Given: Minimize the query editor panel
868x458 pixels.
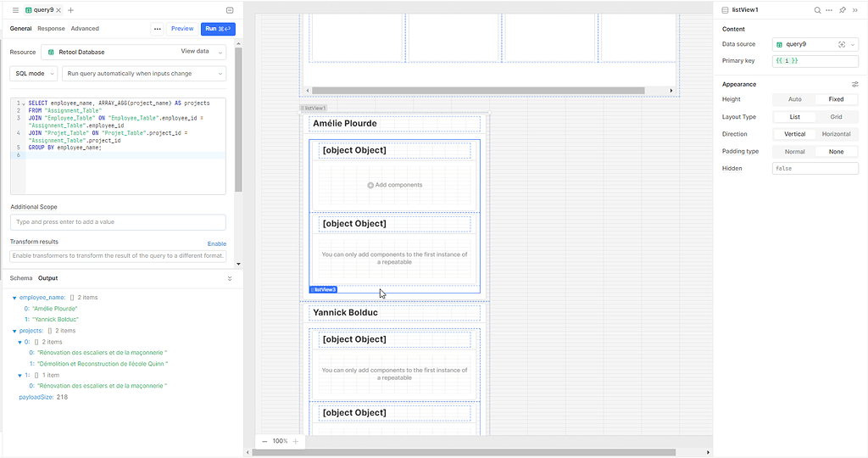Looking at the screenshot, I should tap(230, 10).
